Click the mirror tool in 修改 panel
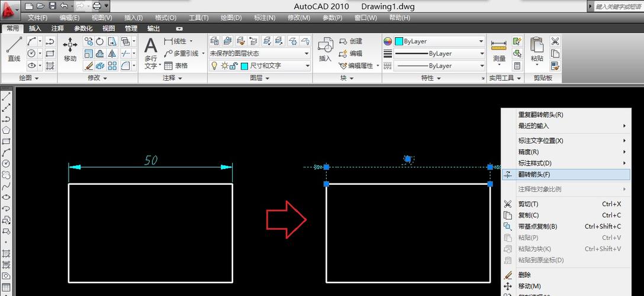Viewport: 644px width, 296px height. (112, 54)
